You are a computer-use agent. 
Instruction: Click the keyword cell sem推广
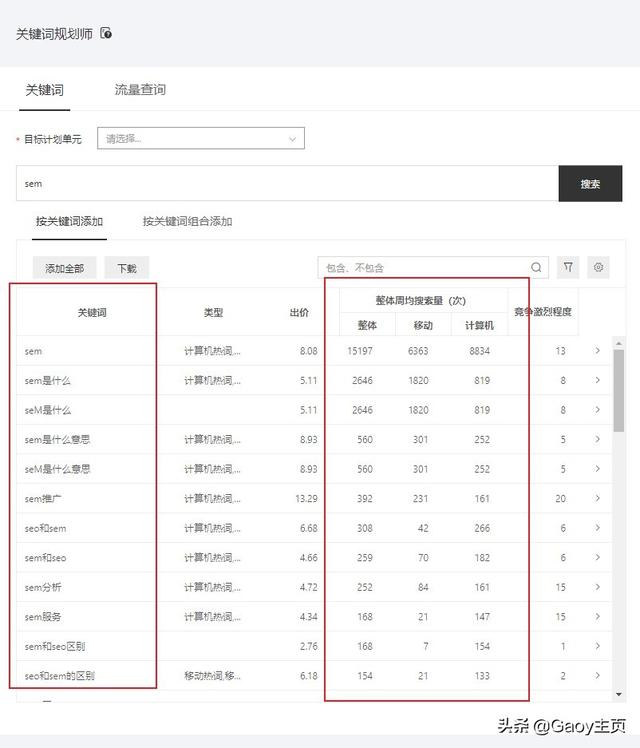click(x=43, y=499)
